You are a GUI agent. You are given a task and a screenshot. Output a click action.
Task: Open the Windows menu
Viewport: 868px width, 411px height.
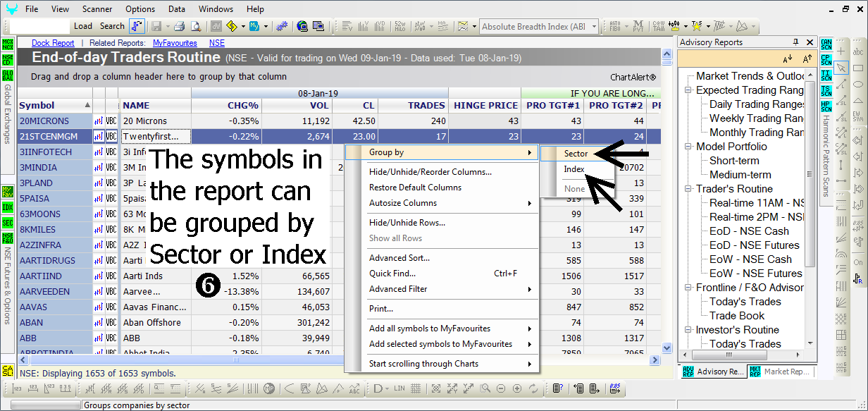coord(216,9)
